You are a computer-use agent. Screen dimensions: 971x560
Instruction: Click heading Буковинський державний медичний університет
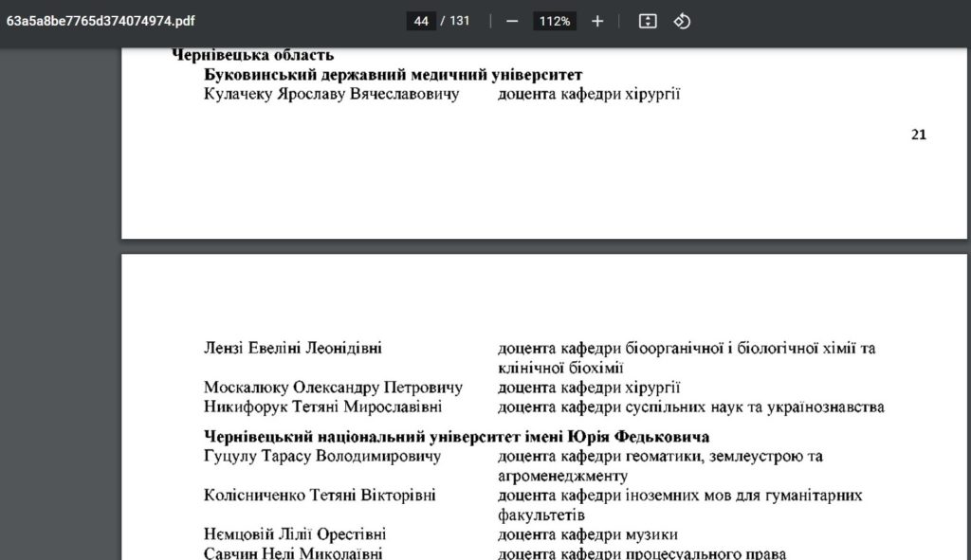[394, 74]
